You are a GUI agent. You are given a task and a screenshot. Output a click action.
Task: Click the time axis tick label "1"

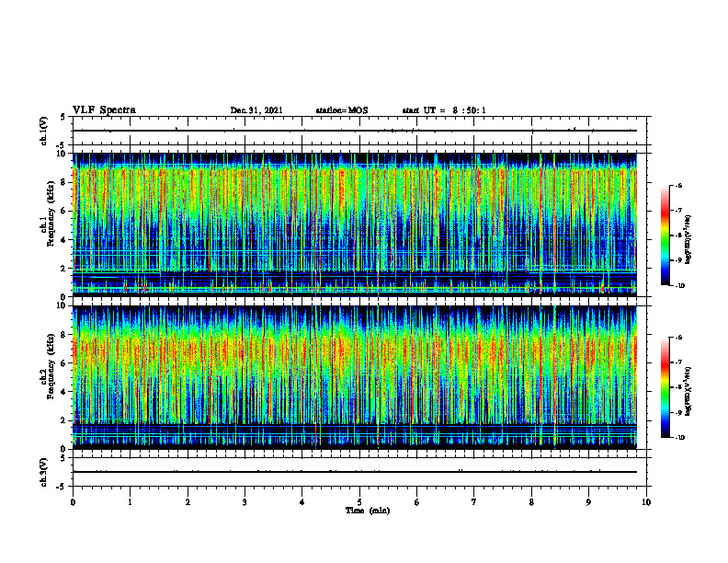click(131, 502)
